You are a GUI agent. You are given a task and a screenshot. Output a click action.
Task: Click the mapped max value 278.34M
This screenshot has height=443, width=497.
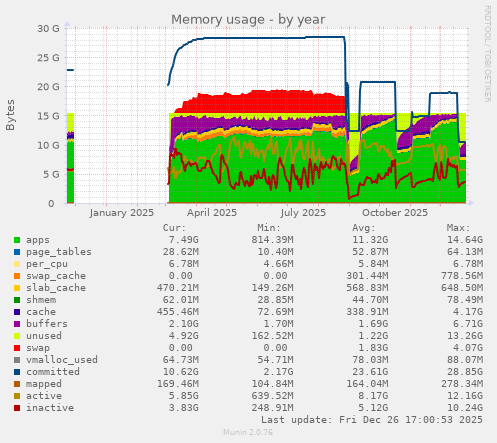462,384
